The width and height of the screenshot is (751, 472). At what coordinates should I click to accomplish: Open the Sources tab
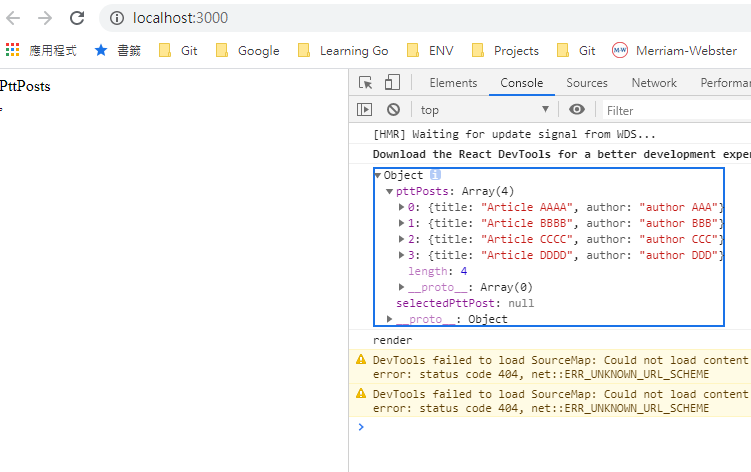pos(587,83)
